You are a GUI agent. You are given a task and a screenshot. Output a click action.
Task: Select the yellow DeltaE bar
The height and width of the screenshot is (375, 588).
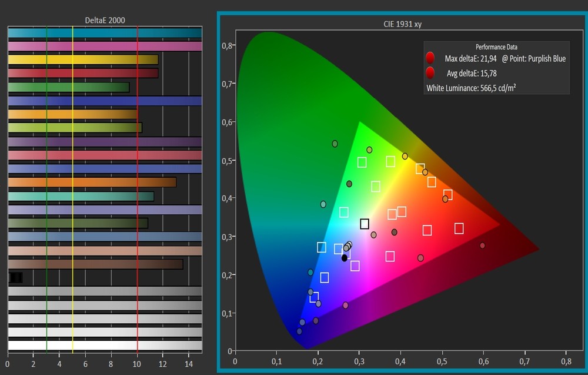pyautogui.click(x=83, y=59)
